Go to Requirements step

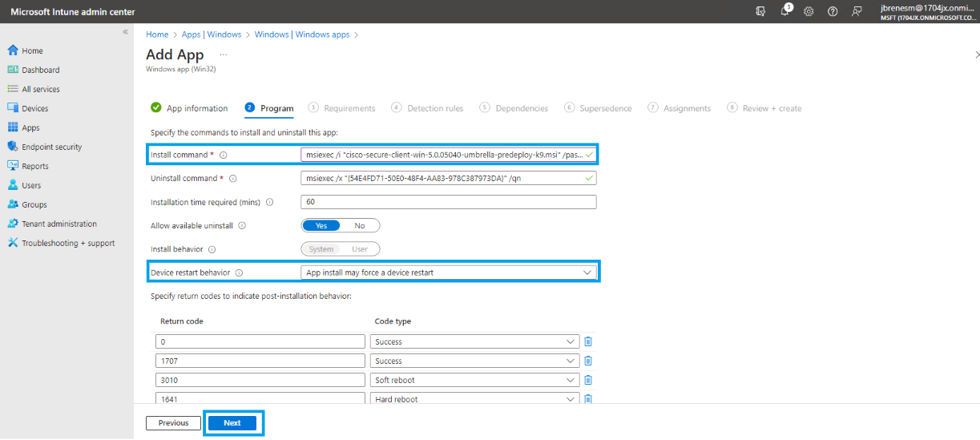click(x=342, y=108)
